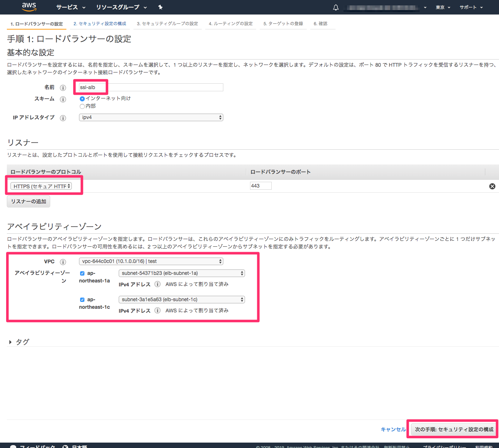Open the info tooltip next to 名前
The height and width of the screenshot is (448, 499).
coord(63,87)
